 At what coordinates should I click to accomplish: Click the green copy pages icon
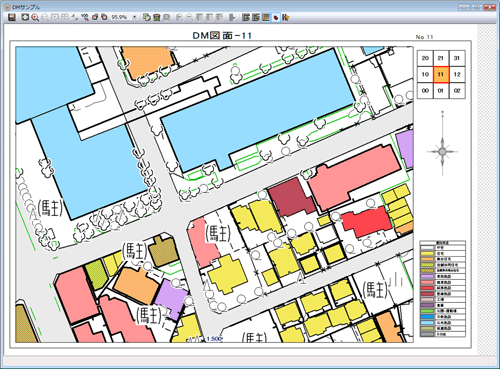point(147,17)
